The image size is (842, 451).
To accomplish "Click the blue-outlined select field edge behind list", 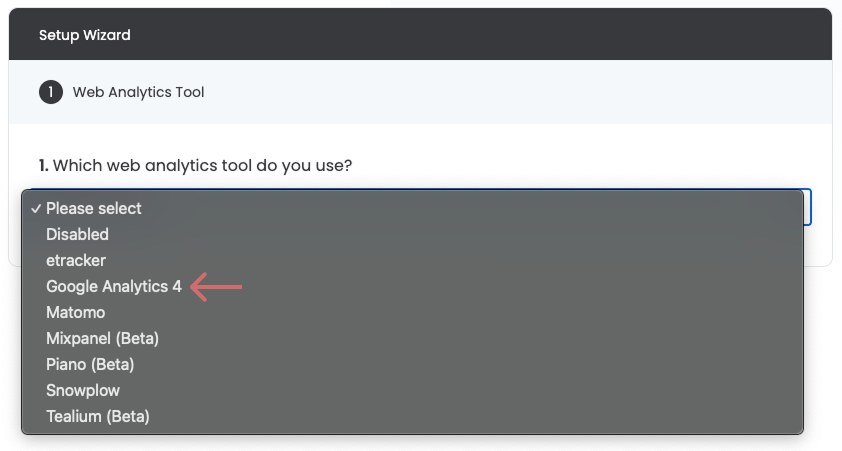I will pyautogui.click(x=808, y=207).
